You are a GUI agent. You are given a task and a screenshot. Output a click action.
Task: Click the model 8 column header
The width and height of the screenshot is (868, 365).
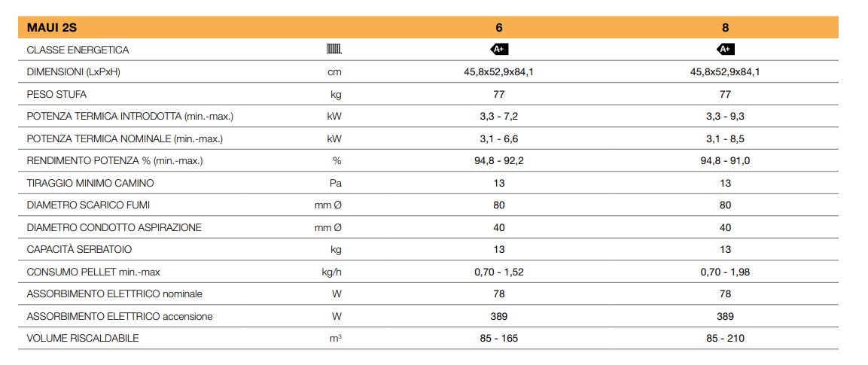[725, 27]
